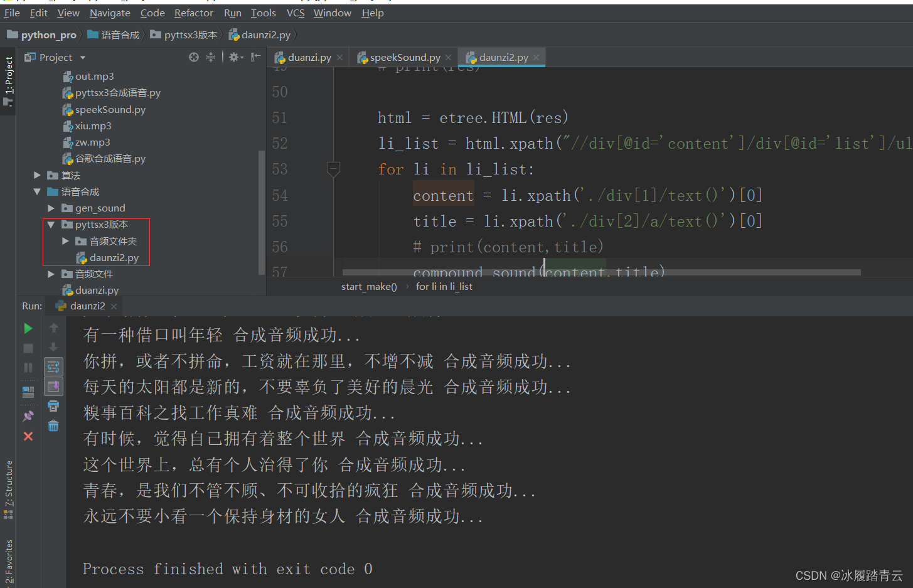Open the Refactor menu

pos(194,13)
